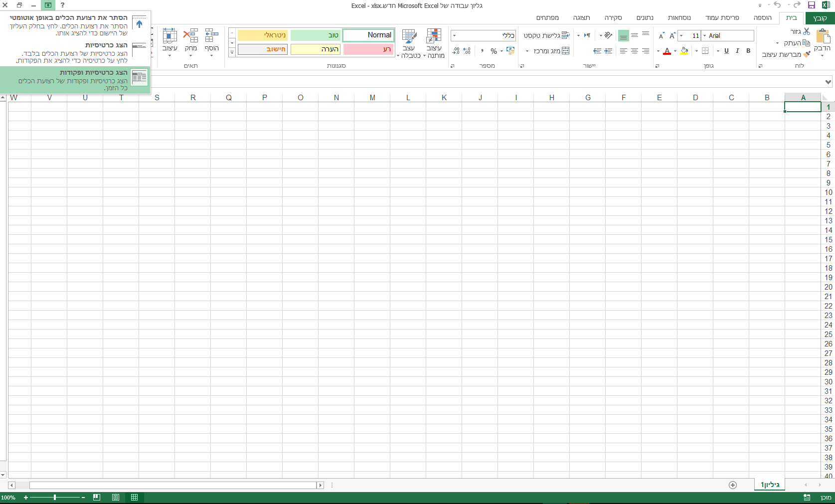The image size is (835, 504).
Task: Click the text direction paragraph icon
Action: coord(587,35)
